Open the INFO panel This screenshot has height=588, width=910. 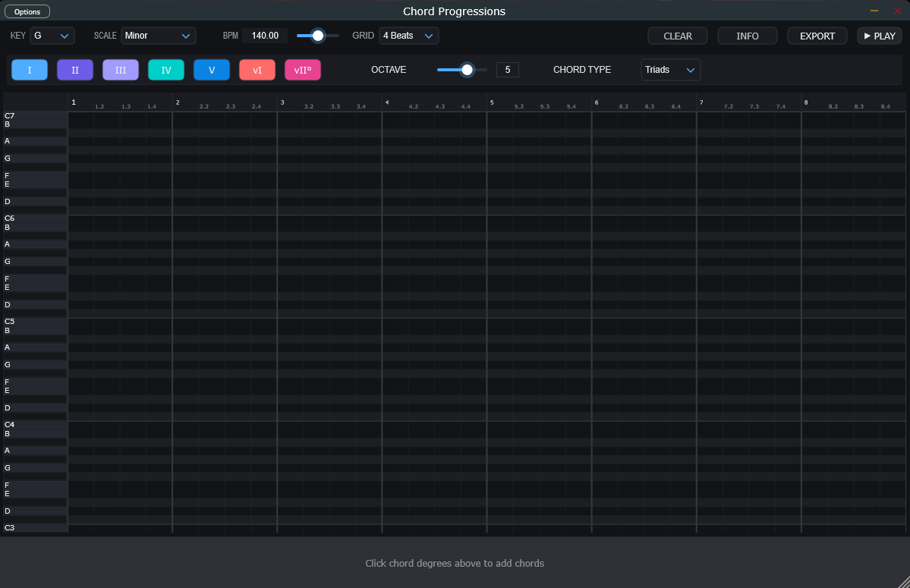(748, 36)
